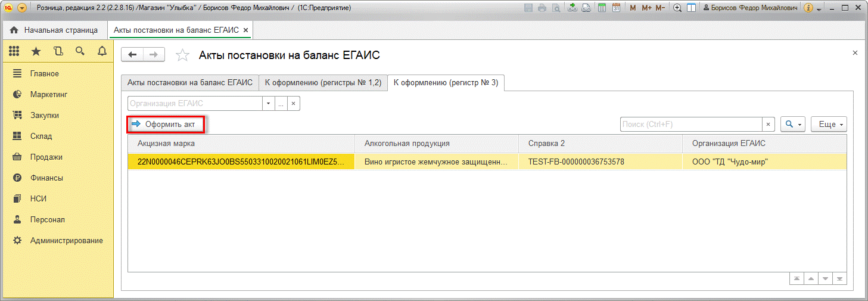Open the sections menu grid icon
This screenshot has width=868, height=301.
(14, 52)
